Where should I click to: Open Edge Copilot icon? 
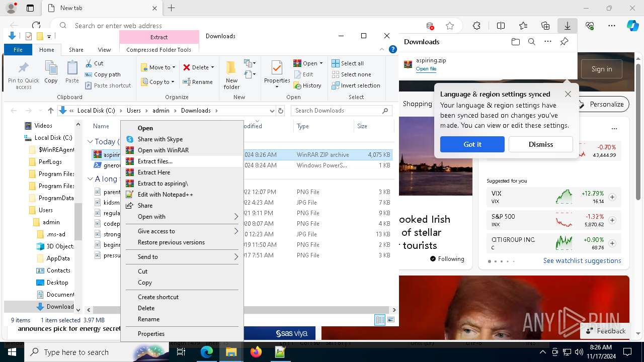pos(632,26)
